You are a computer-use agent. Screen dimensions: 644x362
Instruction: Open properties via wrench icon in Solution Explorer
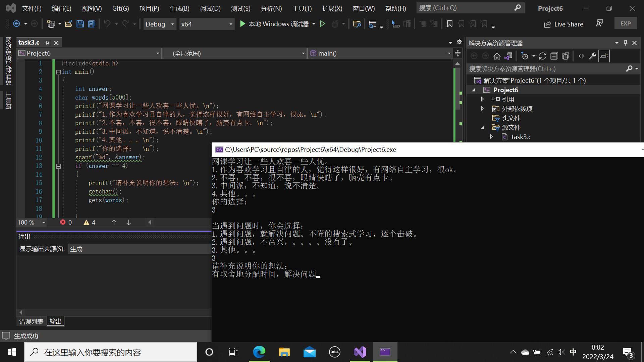[593, 56]
